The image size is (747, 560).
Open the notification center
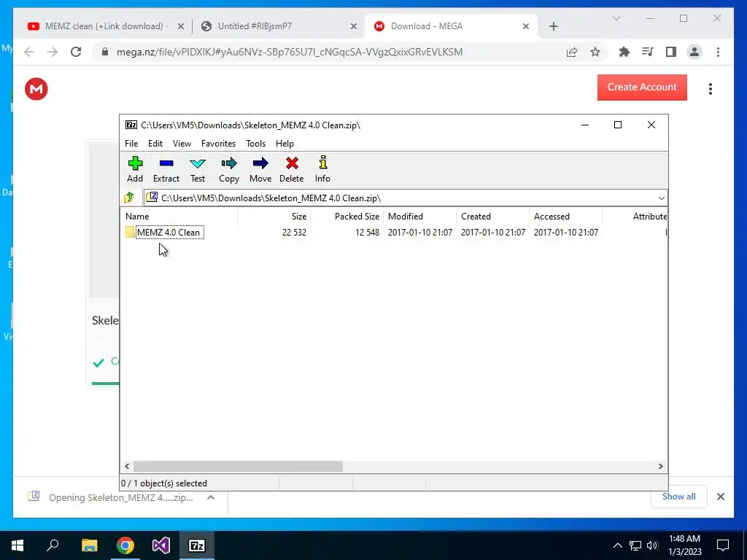click(723, 545)
